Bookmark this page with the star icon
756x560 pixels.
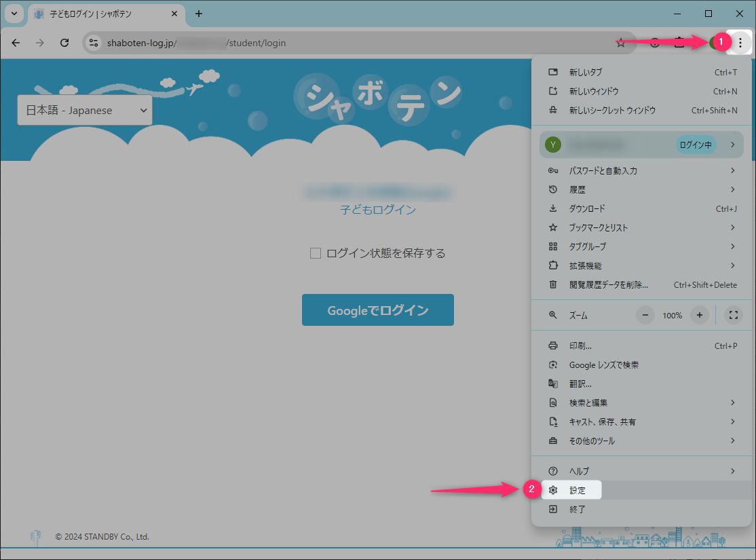620,43
